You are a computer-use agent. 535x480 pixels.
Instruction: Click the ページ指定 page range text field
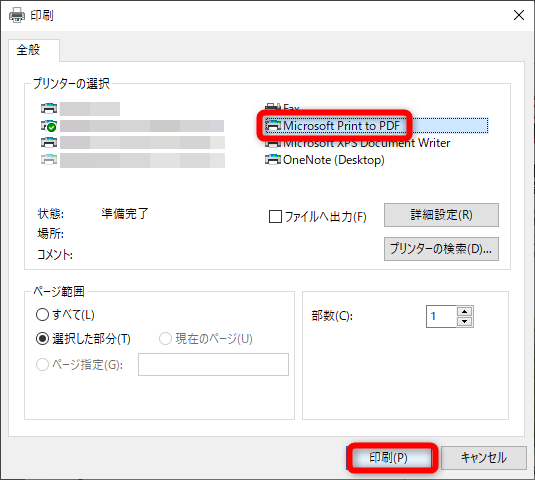click(213, 364)
